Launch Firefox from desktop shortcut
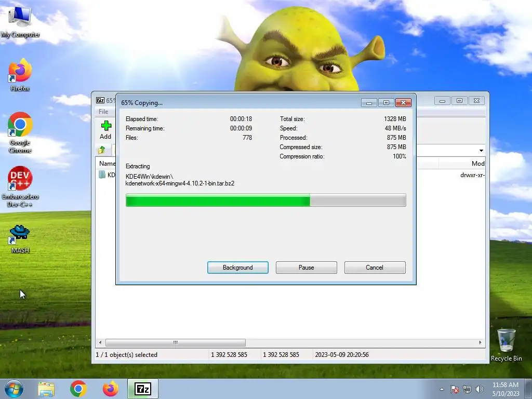Screen dimensions: 532x399 click(20, 75)
